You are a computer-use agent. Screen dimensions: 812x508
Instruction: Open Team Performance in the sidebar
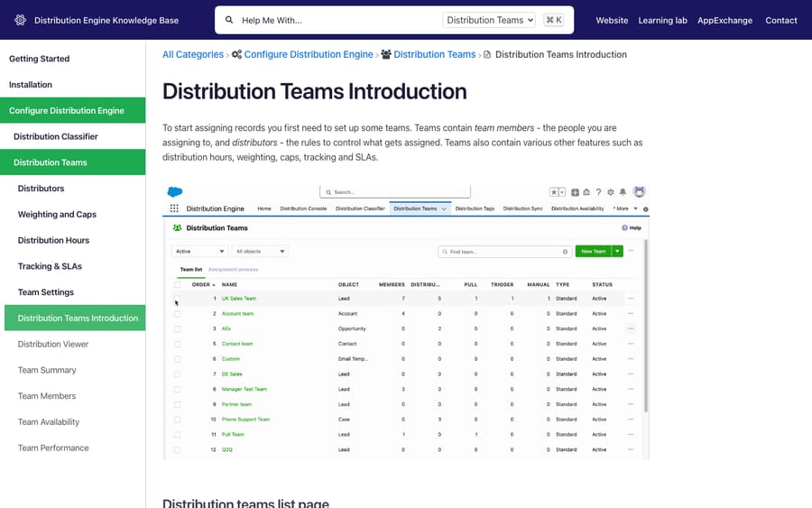click(x=53, y=448)
